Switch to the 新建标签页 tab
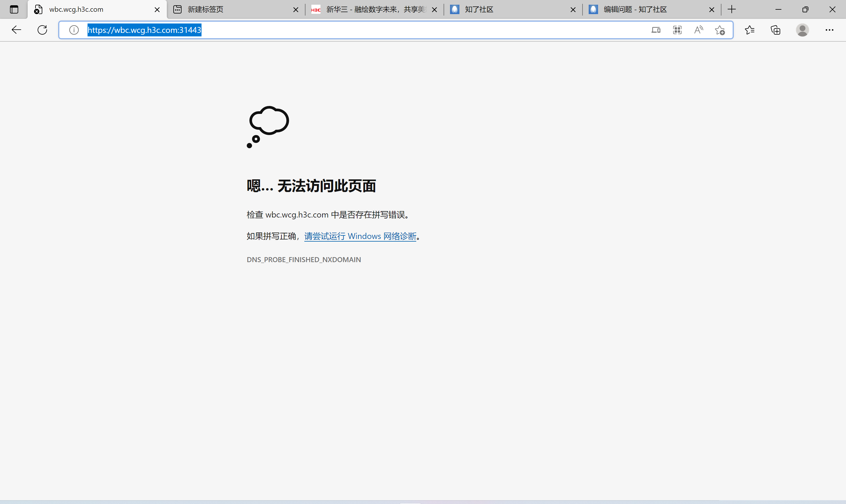 click(x=231, y=9)
